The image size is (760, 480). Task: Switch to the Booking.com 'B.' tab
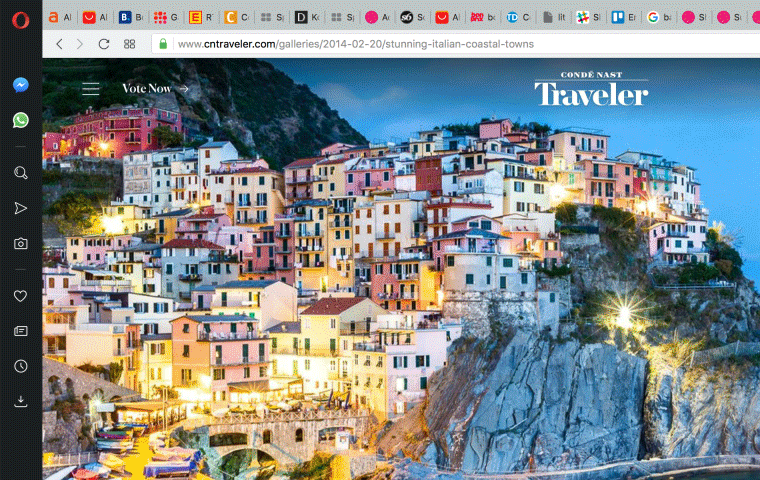pos(131,17)
